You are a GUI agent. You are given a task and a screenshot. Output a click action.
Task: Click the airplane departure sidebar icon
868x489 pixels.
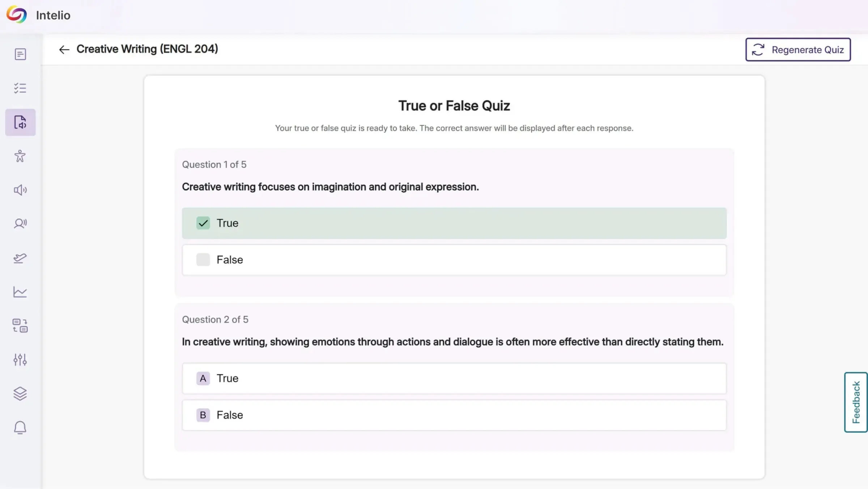20,258
